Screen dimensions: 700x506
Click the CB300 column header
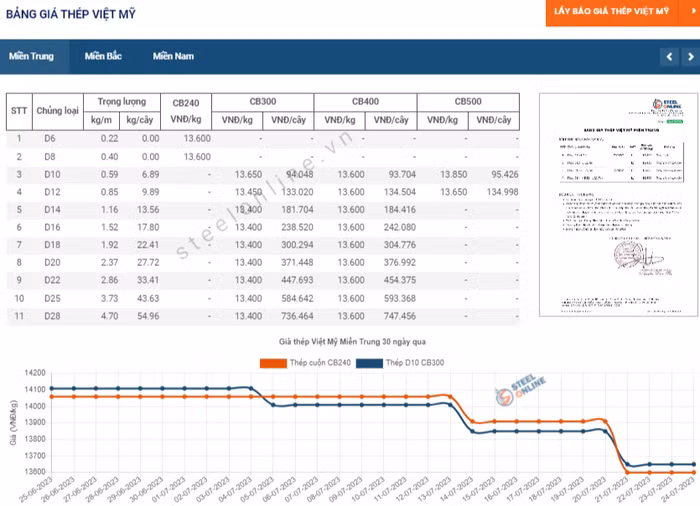(x=262, y=102)
